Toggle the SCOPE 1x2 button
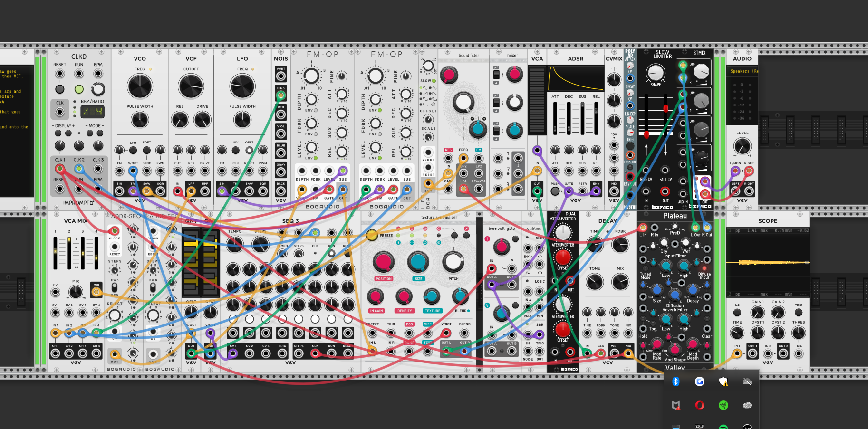Image resolution: width=868 pixels, height=429 pixels. point(737,313)
